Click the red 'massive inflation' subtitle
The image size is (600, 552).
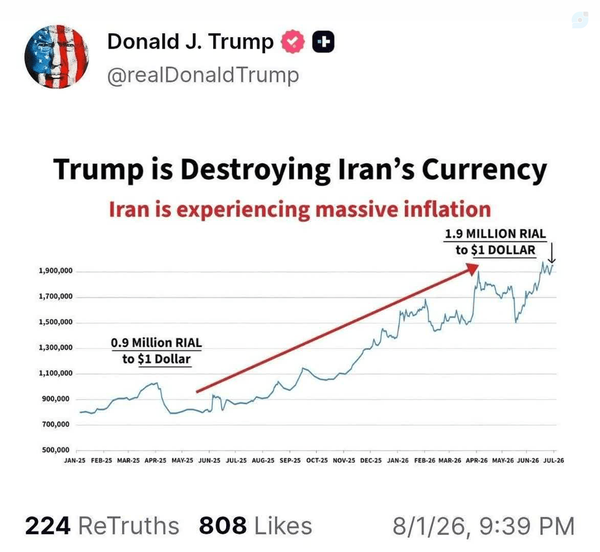(x=300, y=209)
